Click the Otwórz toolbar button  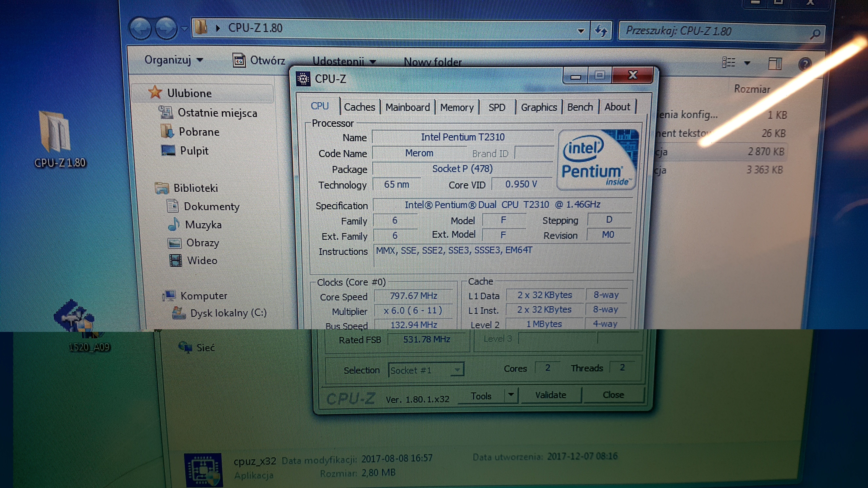[x=259, y=61]
